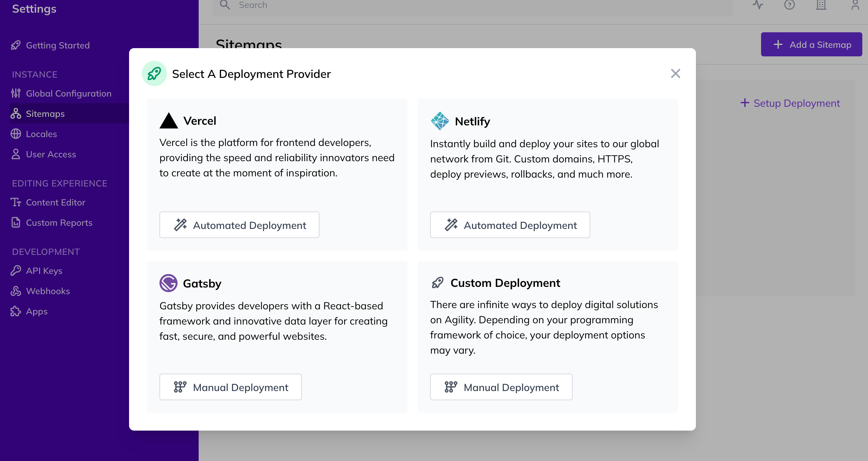
Task: Click the Webhooks icon in sidebar
Action: (x=15, y=291)
